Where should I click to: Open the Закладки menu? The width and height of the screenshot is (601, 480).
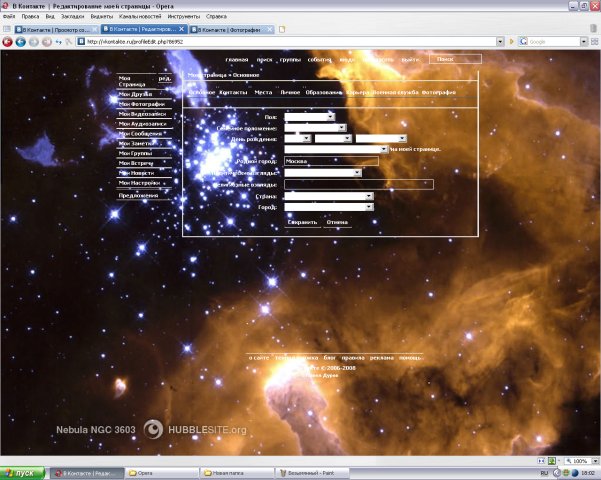pos(72,16)
